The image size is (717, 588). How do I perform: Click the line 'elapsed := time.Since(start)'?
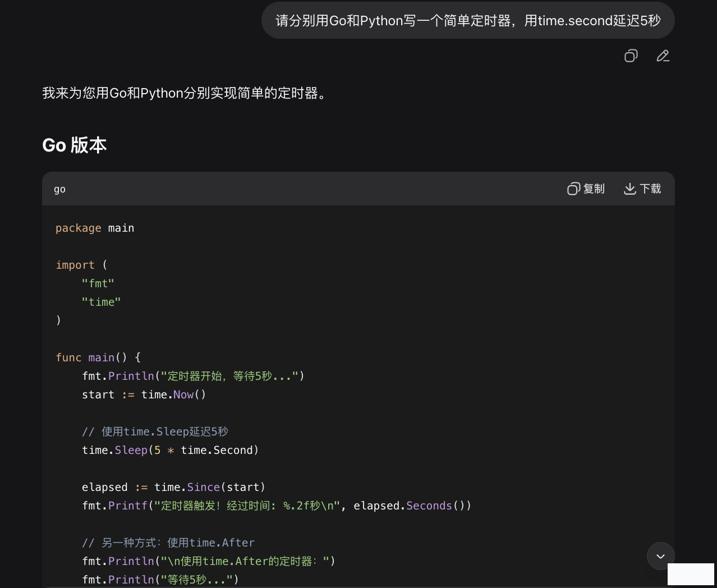(174, 487)
